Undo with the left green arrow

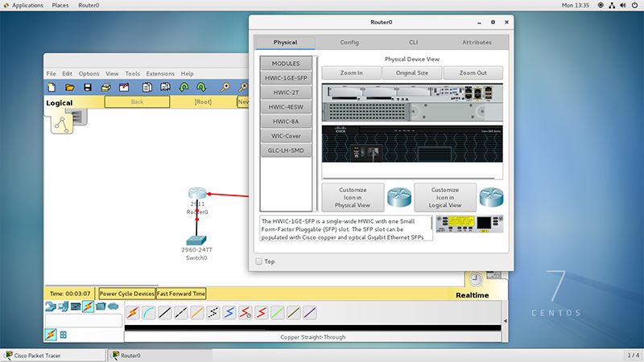(184, 87)
